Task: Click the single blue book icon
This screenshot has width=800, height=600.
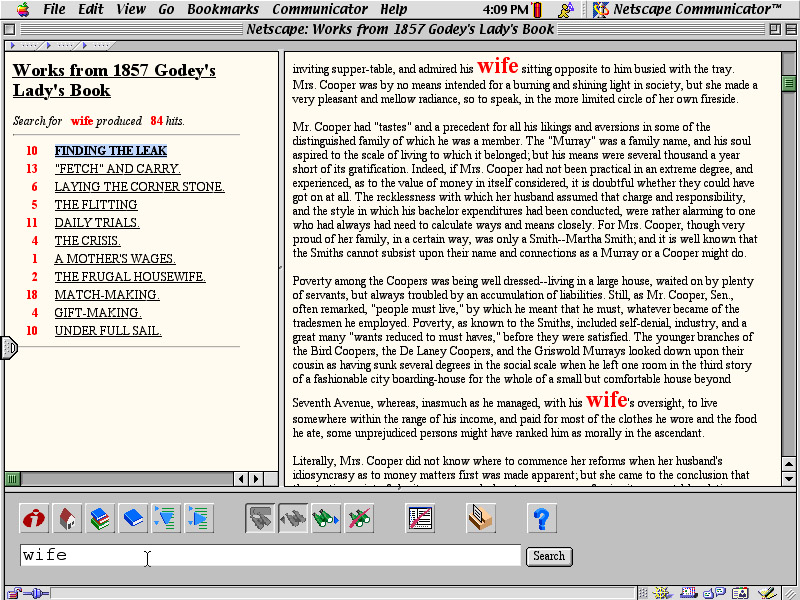Action: pyautogui.click(x=133, y=518)
